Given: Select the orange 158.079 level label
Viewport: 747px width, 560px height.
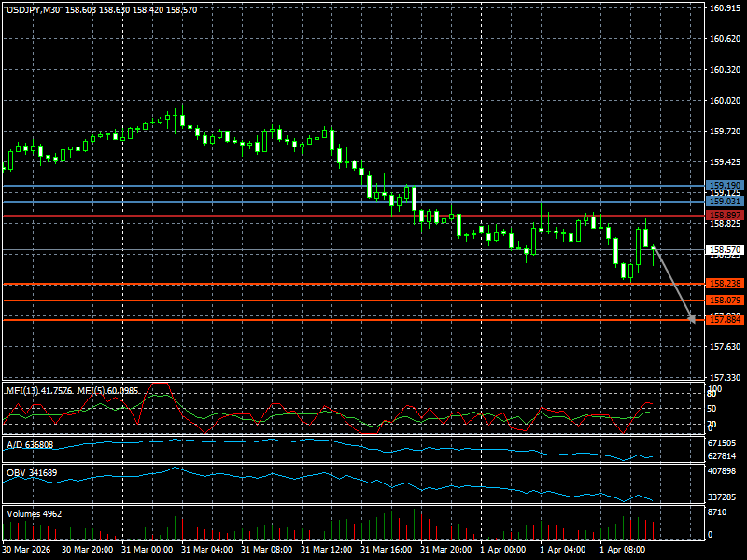Looking at the screenshot, I should [x=725, y=301].
